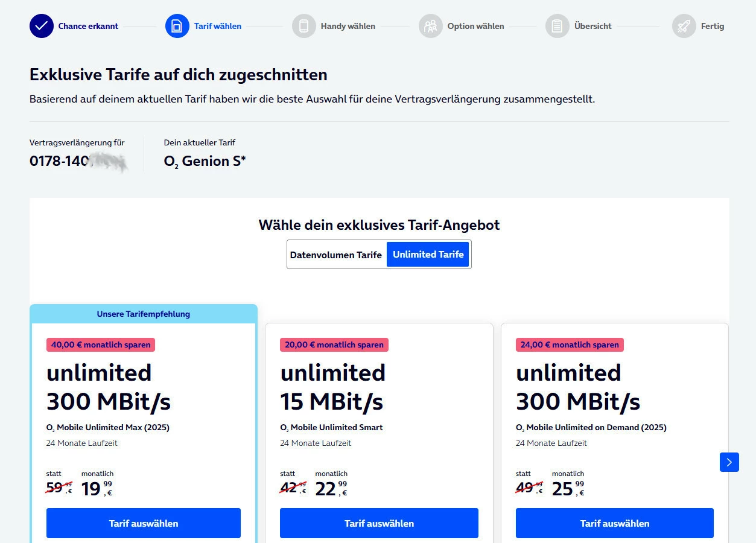Pick the Unlimited on Demand tariff button
Screen dimensions: 756x543
614,523
